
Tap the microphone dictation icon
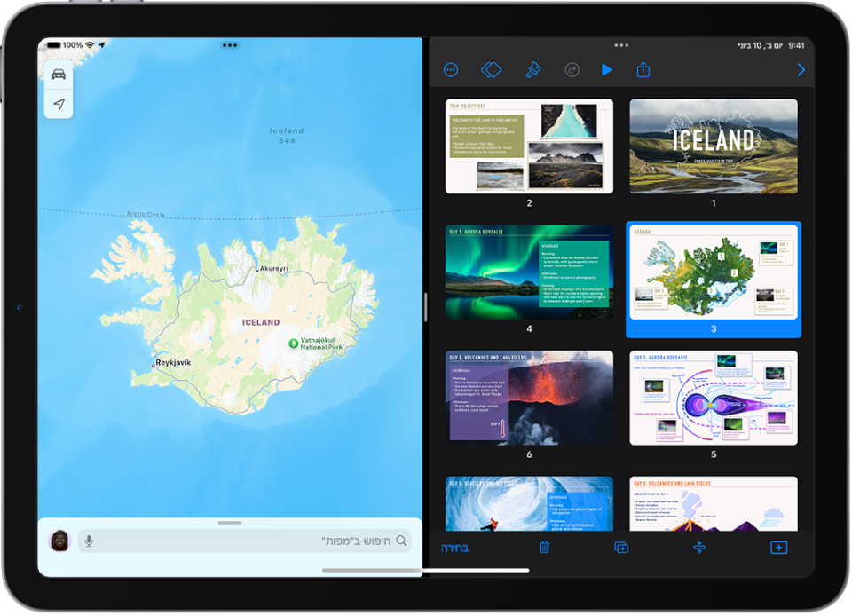(89, 541)
